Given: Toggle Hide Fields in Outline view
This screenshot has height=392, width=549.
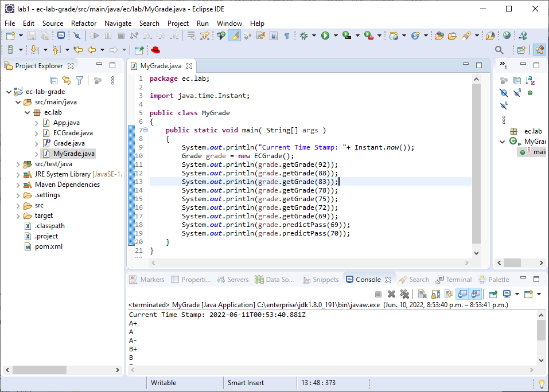Looking at the screenshot, I should click(x=504, y=93).
